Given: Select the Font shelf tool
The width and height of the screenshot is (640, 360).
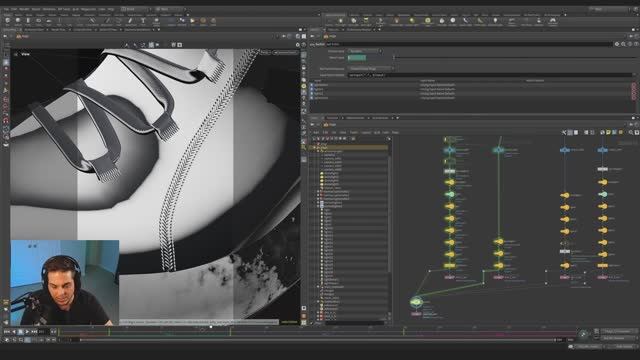Looking at the screenshot, I should pyautogui.click(x=143, y=21).
